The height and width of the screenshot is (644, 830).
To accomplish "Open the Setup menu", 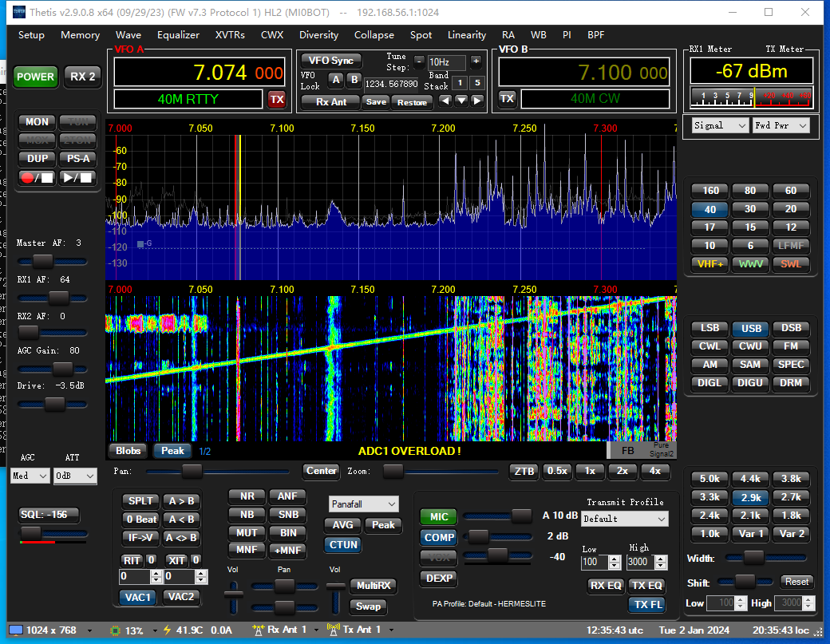I will [31, 35].
